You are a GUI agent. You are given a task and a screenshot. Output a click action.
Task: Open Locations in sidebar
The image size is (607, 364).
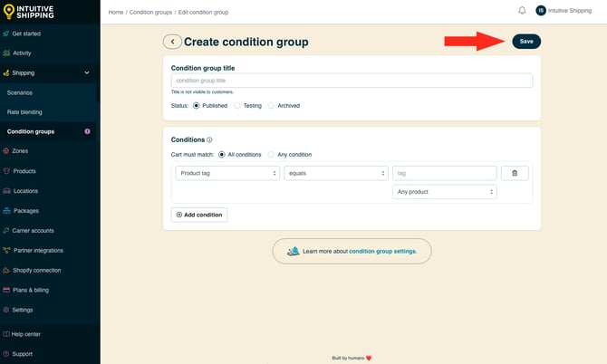(25, 191)
